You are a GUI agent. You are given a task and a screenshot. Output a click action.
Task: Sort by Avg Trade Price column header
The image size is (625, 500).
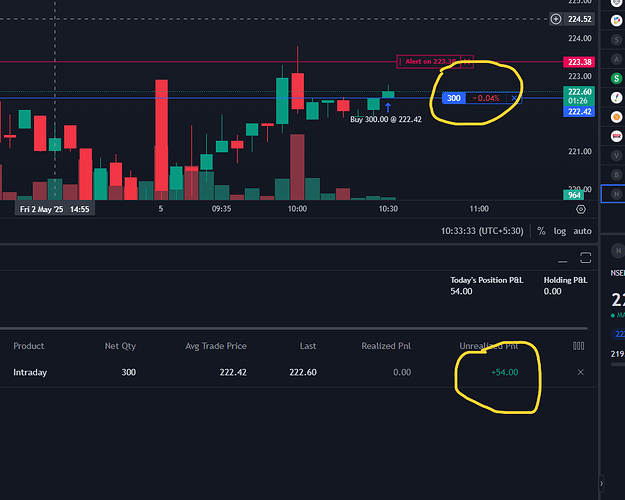tap(216, 346)
